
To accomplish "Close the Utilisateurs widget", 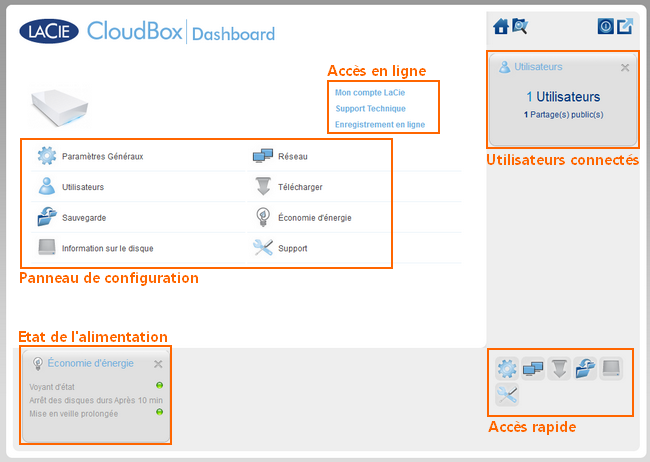I will 625,67.
